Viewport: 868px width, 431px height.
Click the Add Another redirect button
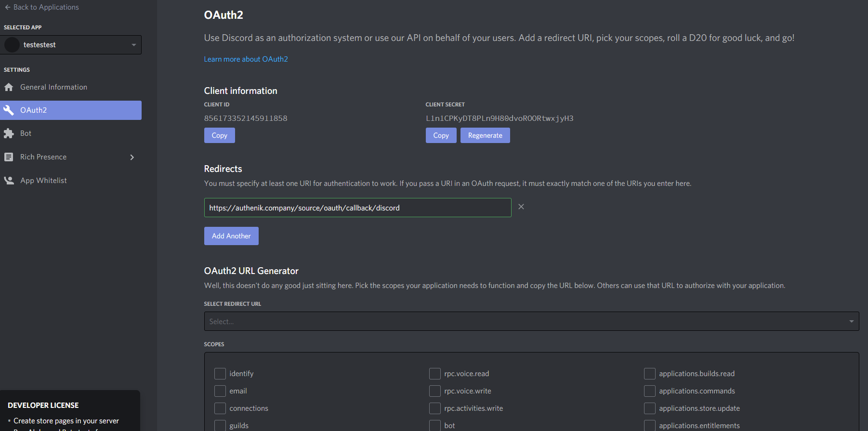coord(231,236)
